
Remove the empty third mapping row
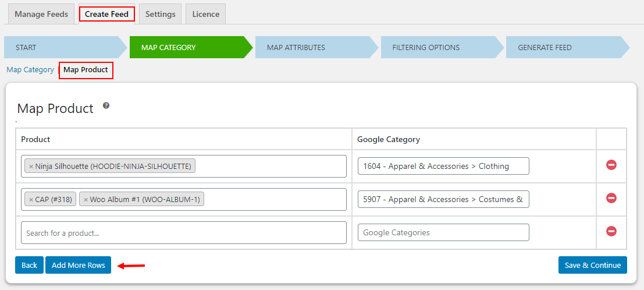[x=611, y=231]
